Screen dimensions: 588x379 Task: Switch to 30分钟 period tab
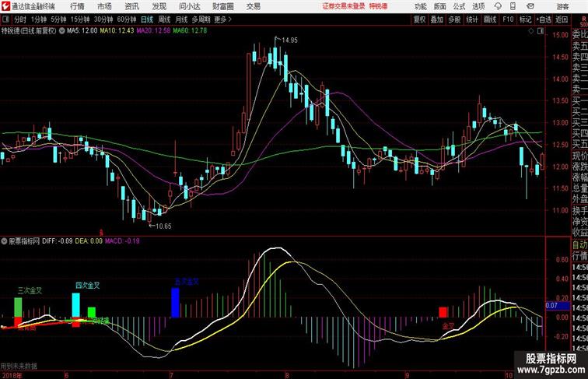point(103,19)
